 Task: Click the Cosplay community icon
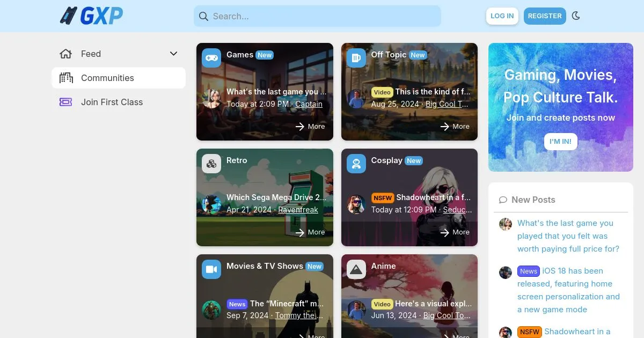coord(356,164)
